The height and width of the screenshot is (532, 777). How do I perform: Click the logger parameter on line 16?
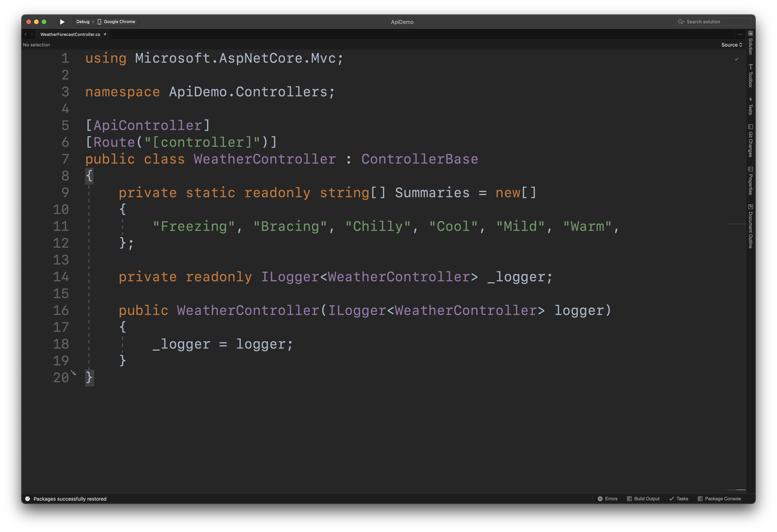click(x=579, y=311)
